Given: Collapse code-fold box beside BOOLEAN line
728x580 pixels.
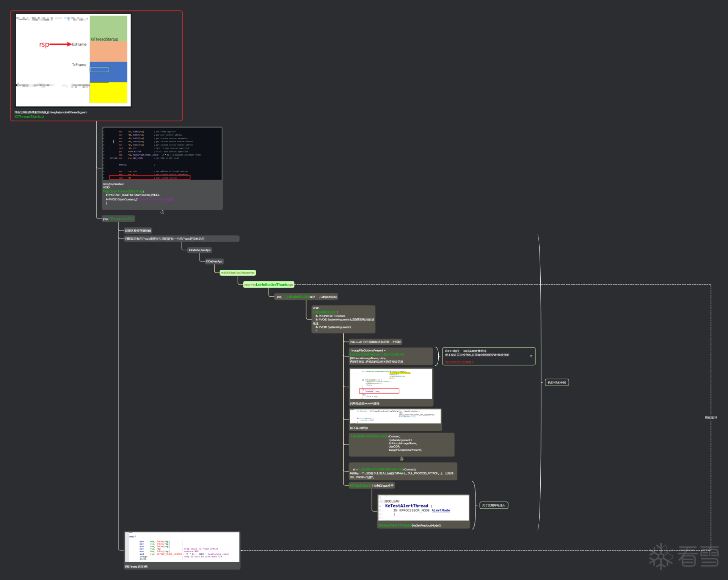Looking at the screenshot, I should pos(383,501).
